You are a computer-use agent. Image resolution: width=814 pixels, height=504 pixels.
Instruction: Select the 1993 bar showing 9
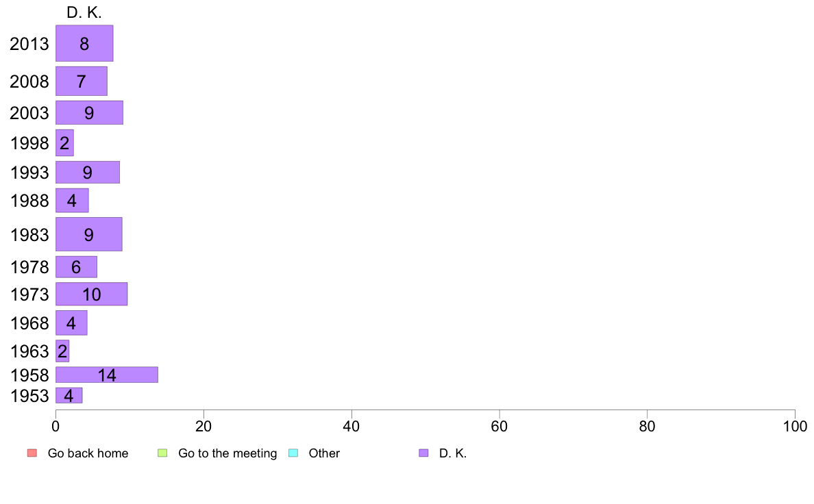pyautogui.click(x=88, y=173)
